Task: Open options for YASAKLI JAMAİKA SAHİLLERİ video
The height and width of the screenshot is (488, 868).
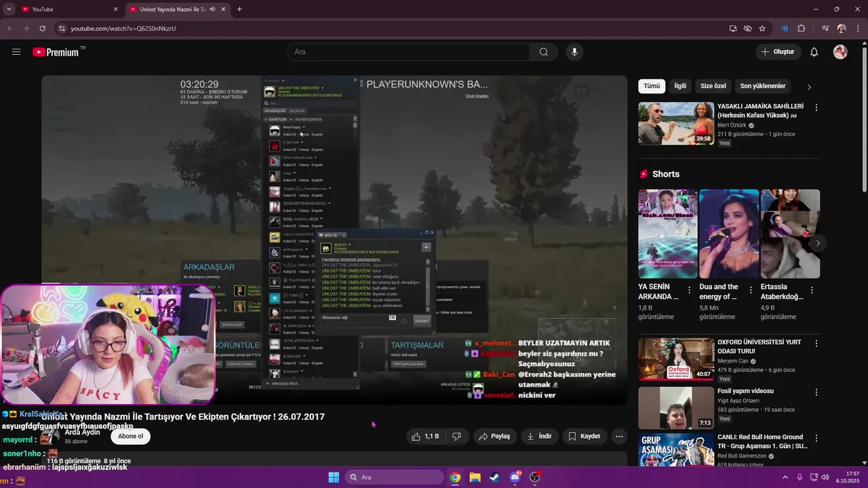Action: (816, 108)
